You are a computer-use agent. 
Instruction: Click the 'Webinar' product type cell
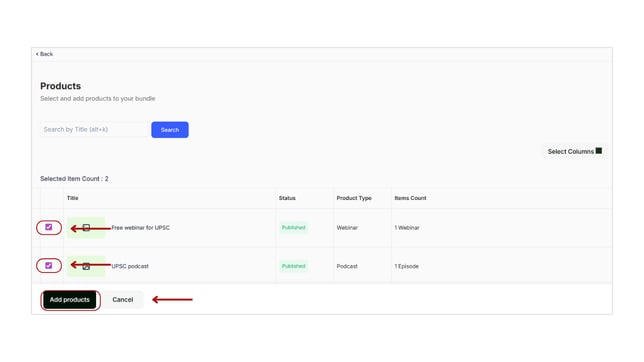click(347, 228)
